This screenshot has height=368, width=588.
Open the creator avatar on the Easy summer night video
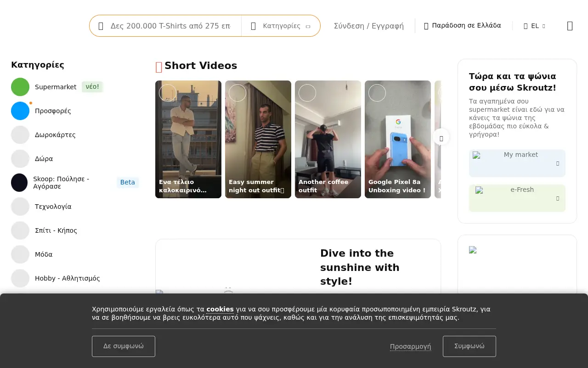tap(237, 93)
